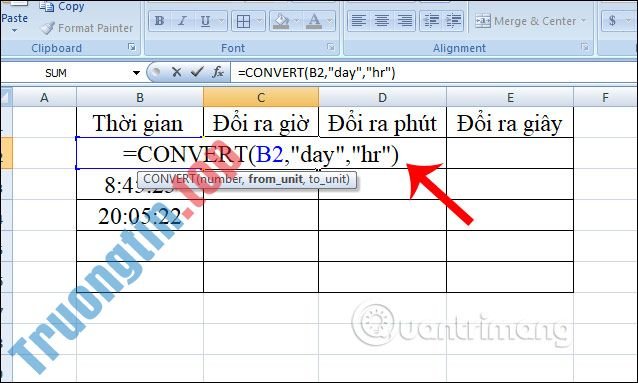Click from_unit argument in CONVERT tooltip
Viewport: 638px width, 383px height.
275,179
